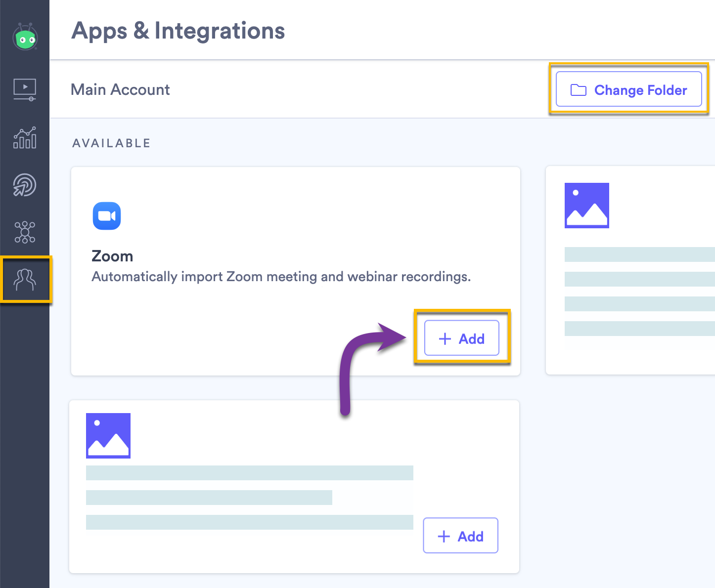Click the blue Zoom camera icon
The image size is (715, 588).
click(x=106, y=216)
